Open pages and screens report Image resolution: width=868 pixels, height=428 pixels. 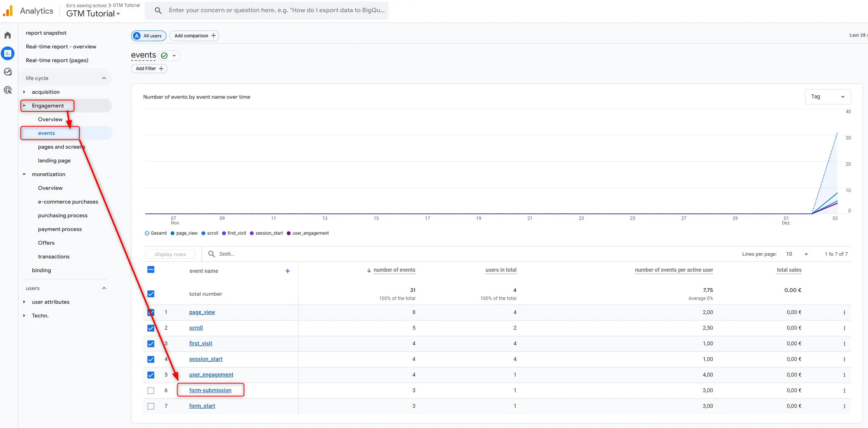61,147
